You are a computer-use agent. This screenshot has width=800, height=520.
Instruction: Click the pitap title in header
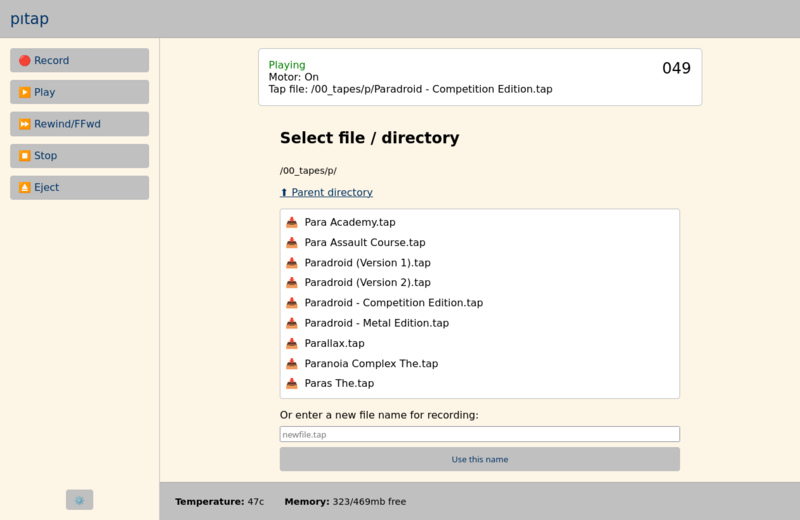click(x=30, y=19)
